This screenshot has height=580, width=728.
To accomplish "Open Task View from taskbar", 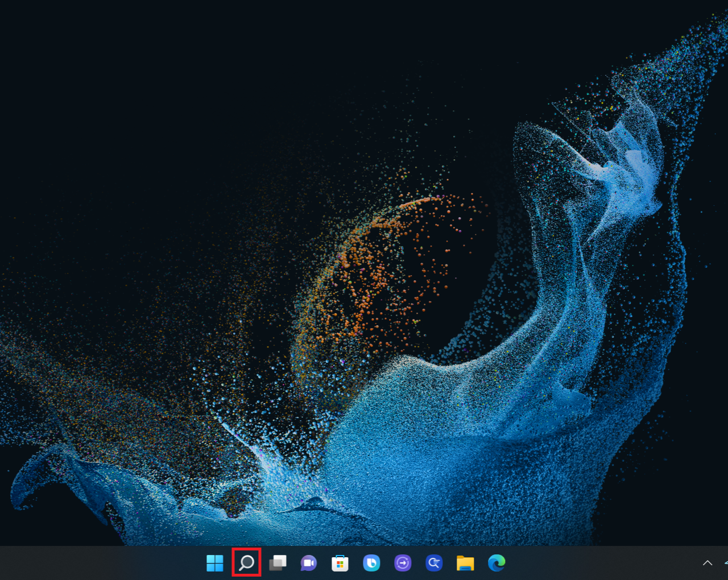I will tap(278, 563).
